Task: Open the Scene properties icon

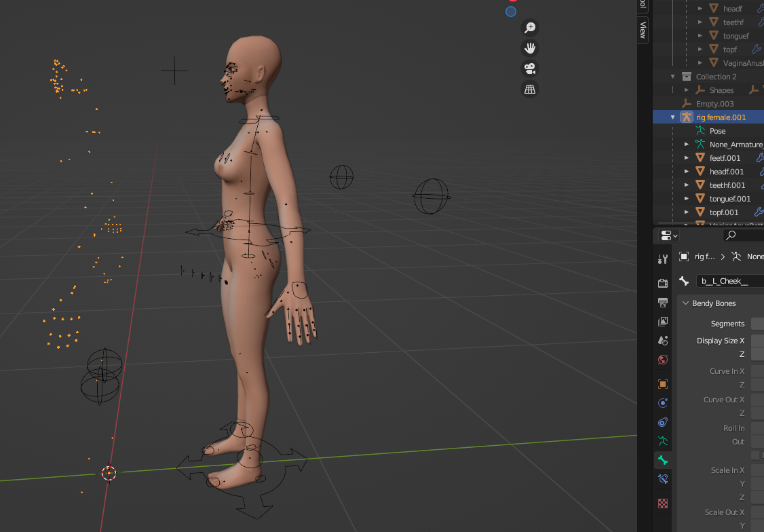Action: (663, 341)
